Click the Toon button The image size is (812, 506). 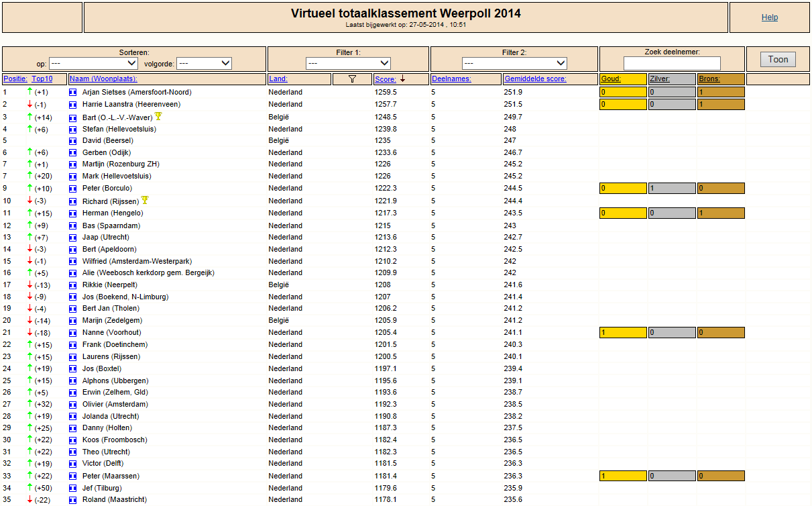point(778,60)
